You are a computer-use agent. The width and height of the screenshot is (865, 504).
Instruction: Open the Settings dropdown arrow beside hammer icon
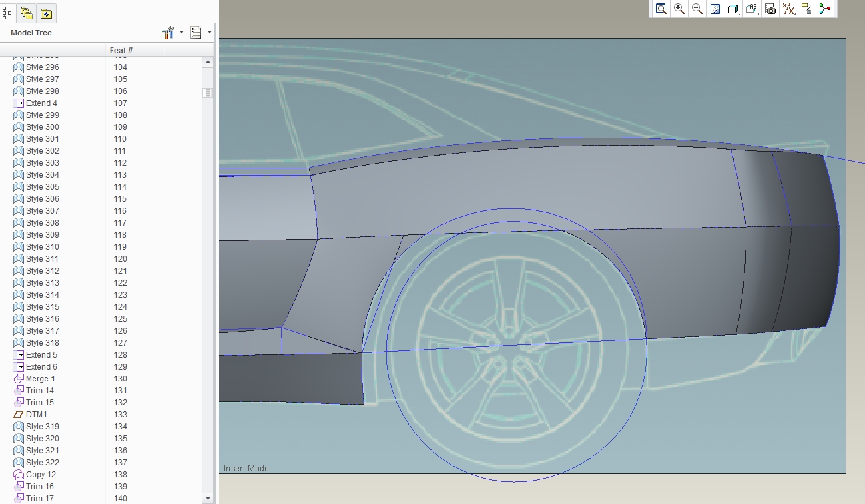(x=181, y=32)
